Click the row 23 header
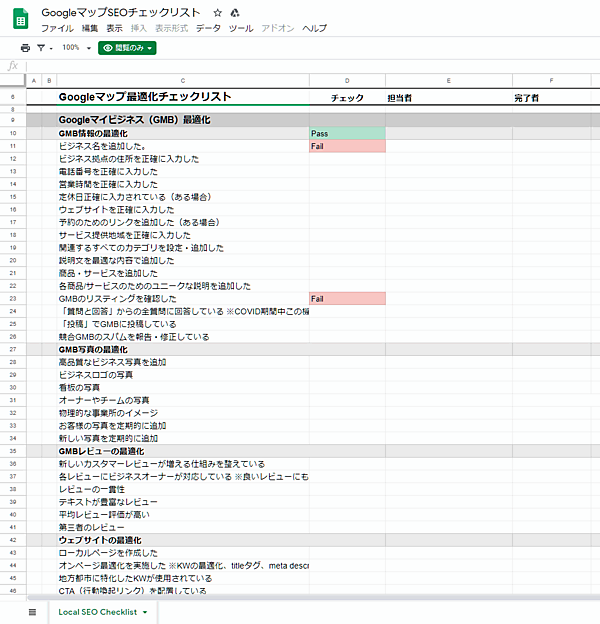Viewport: 600px width, 624px height. (x=13, y=298)
